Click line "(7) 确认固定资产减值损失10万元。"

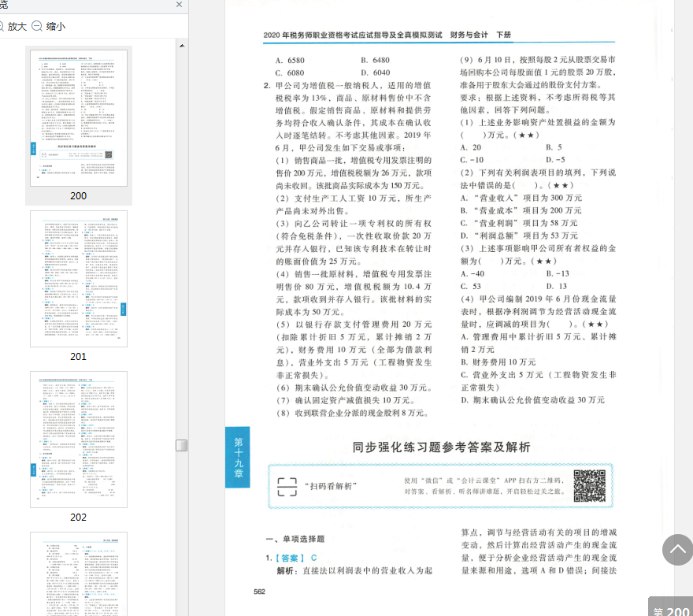[346, 400]
